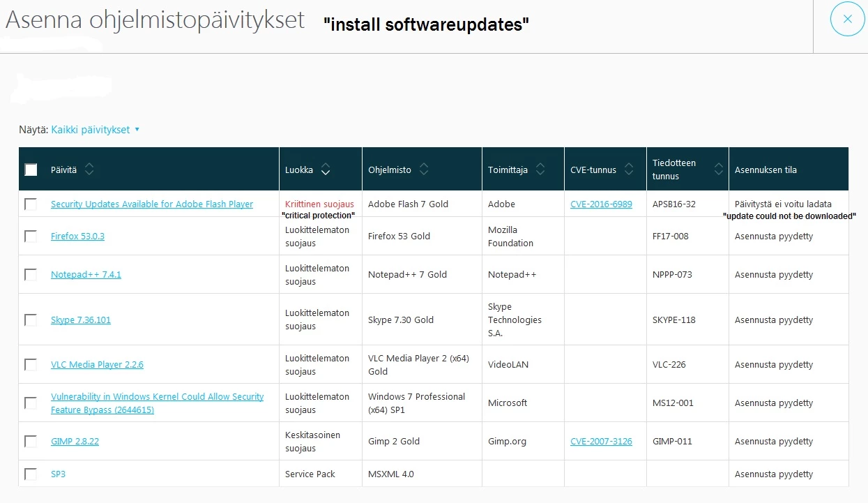The image size is (868, 503).
Task: Open the Vulnerability in Windows Kernel link
Action: click(158, 403)
